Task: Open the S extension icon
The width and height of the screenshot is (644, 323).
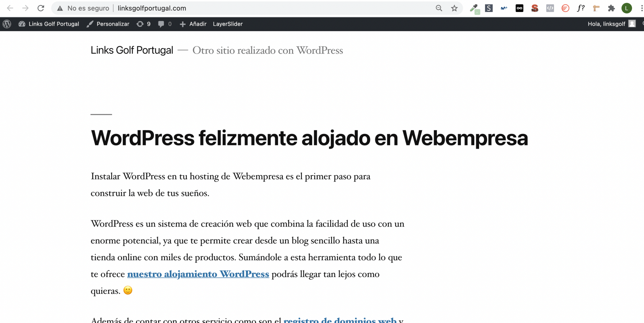Action: (x=489, y=8)
